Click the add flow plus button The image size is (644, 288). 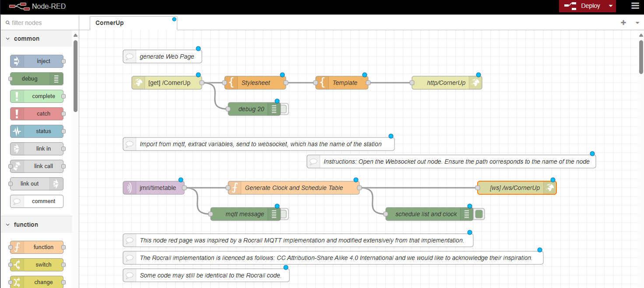pos(623,22)
